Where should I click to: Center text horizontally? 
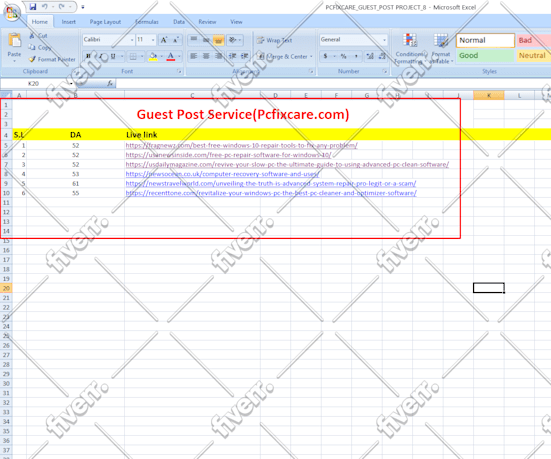click(206, 56)
